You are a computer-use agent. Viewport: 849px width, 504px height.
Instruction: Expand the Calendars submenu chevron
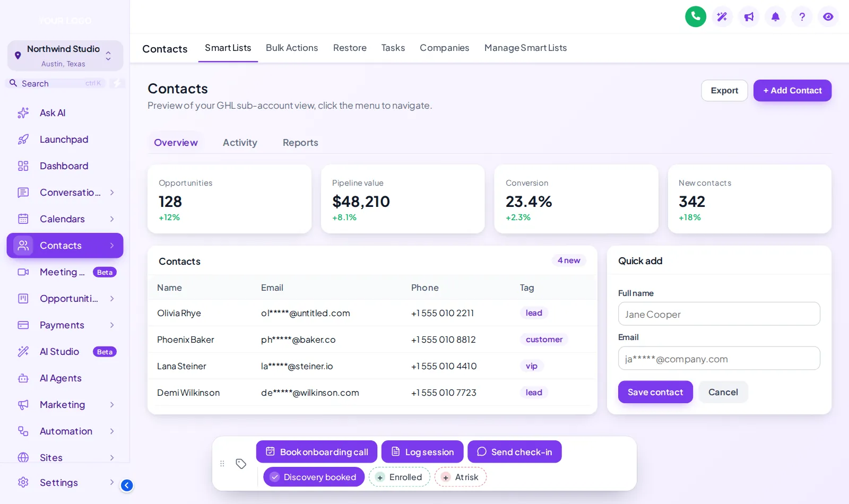coord(112,219)
